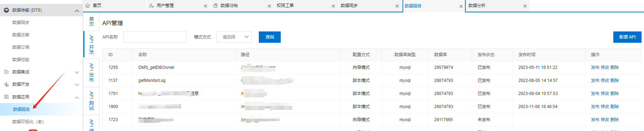Image resolution: width=644 pixels, height=131 pixels.
Task: Click 发布 for getMonitorLog row
Action: 595,81
